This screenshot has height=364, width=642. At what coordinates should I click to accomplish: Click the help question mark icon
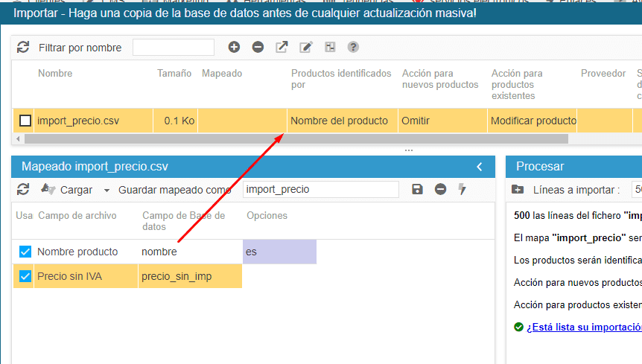[353, 47]
